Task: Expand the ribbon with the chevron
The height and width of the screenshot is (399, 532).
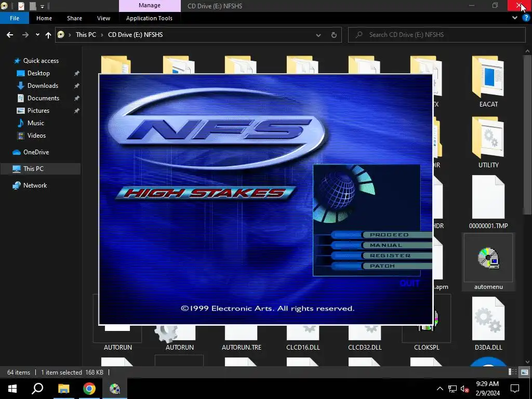Action: coord(515,18)
